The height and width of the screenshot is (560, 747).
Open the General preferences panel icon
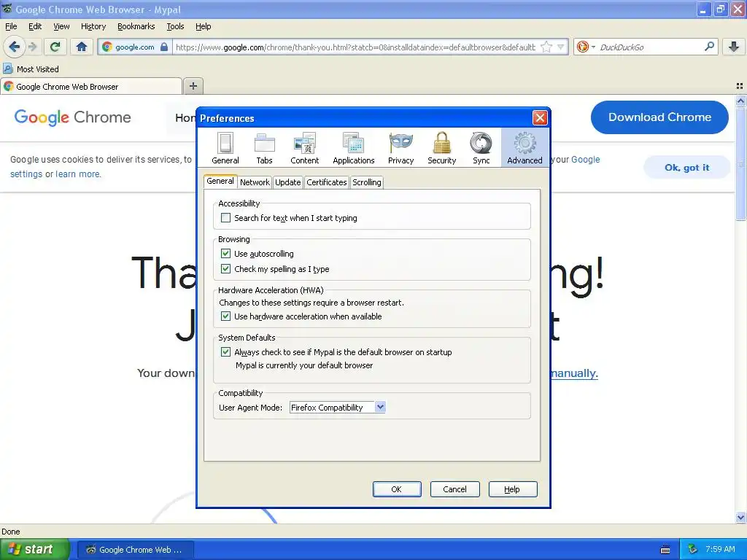(225, 147)
